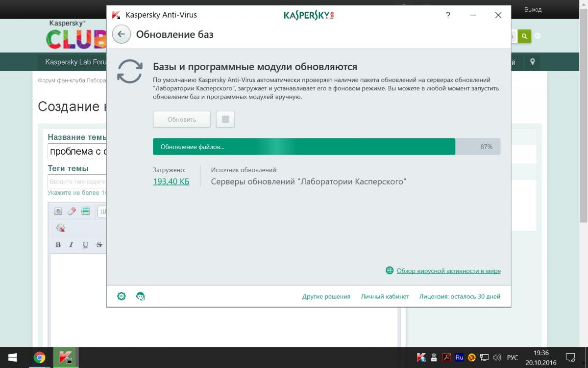Image resolution: width=588 pixels, height=368 pixels.
Task: Apply bold formatting in forum editor
Action: point(58,245)
